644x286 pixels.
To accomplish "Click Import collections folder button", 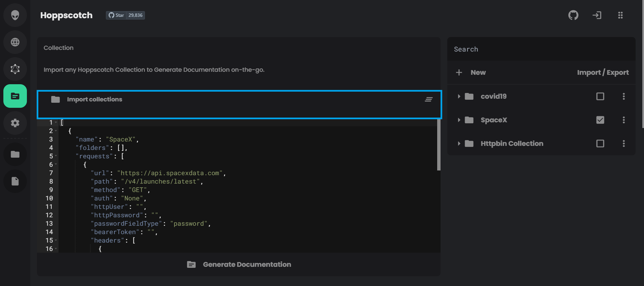I will tap(87, 99).
